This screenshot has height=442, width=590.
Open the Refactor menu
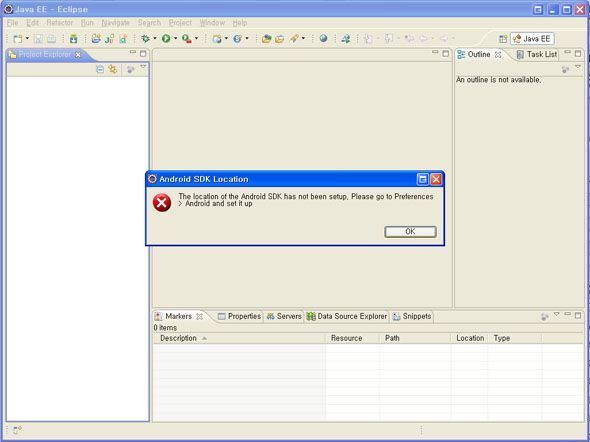59,23
